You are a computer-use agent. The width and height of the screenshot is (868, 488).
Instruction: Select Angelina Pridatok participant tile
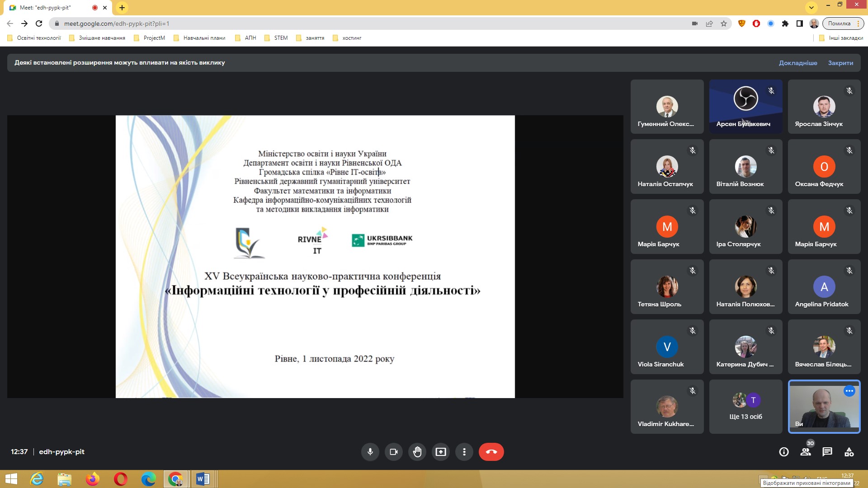(x=824, y=287)
